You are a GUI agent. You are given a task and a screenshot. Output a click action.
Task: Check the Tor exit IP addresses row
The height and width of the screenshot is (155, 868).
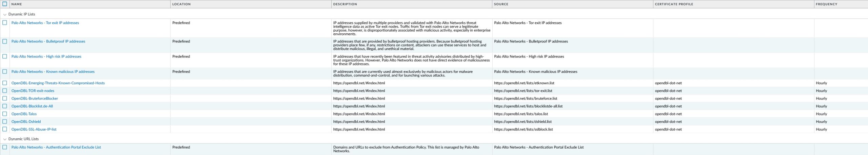(x=5, y=23)
